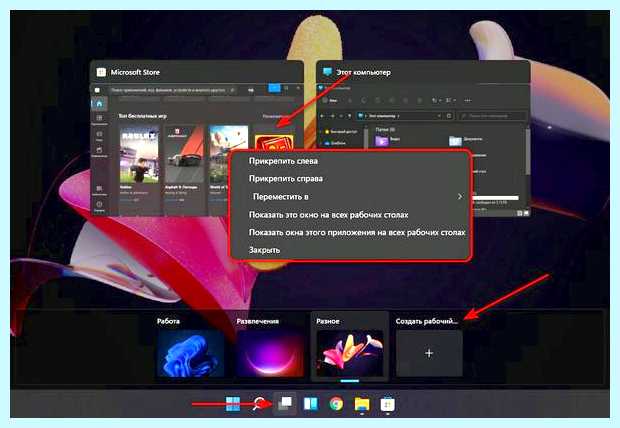Viewport: 620px width, 428px height.
Task: Open the Apps icon in Store sidebar
Action: coord(99,118)
